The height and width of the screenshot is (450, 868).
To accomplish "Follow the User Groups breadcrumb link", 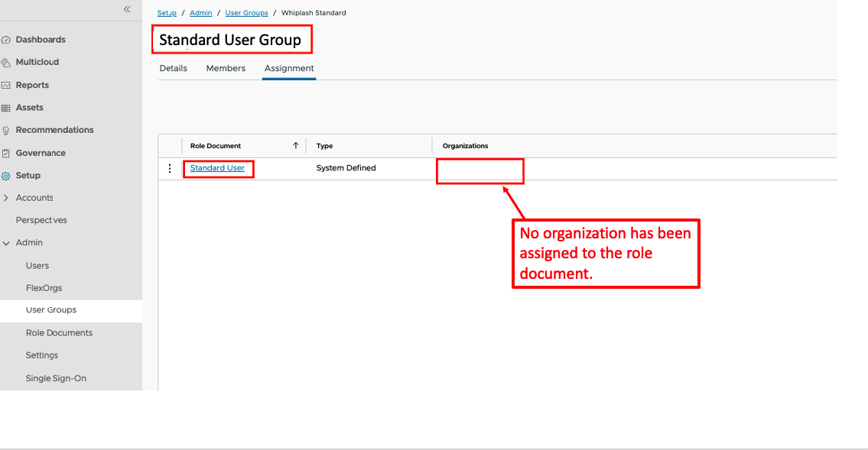I will click(x=246, y=13).
